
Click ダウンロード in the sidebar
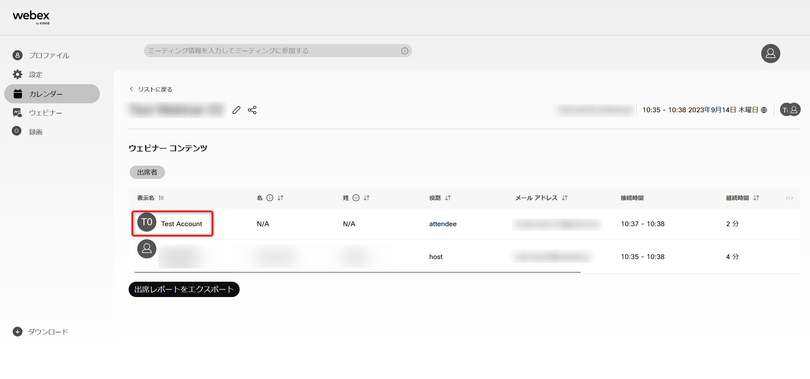pos(40,331)
